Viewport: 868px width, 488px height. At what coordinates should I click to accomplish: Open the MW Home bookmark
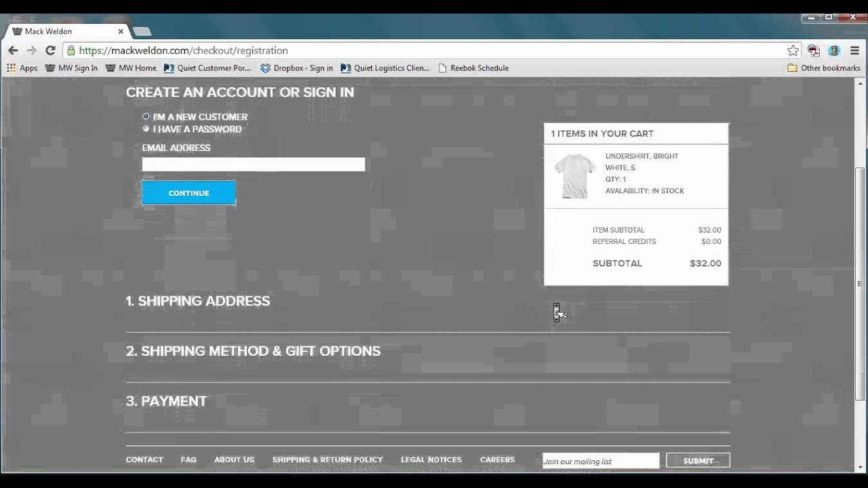[131, 68]
